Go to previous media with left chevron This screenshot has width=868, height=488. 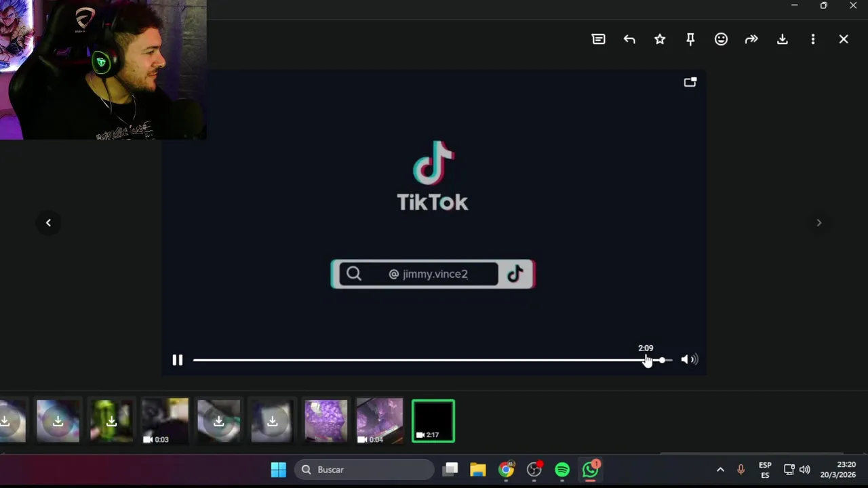[x=48, y=222]
